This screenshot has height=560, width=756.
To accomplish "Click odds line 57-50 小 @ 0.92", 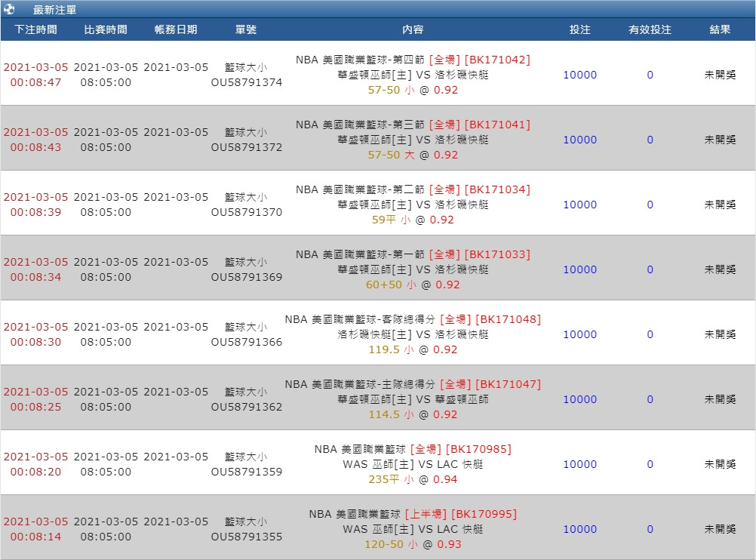I will coord(413,90).
